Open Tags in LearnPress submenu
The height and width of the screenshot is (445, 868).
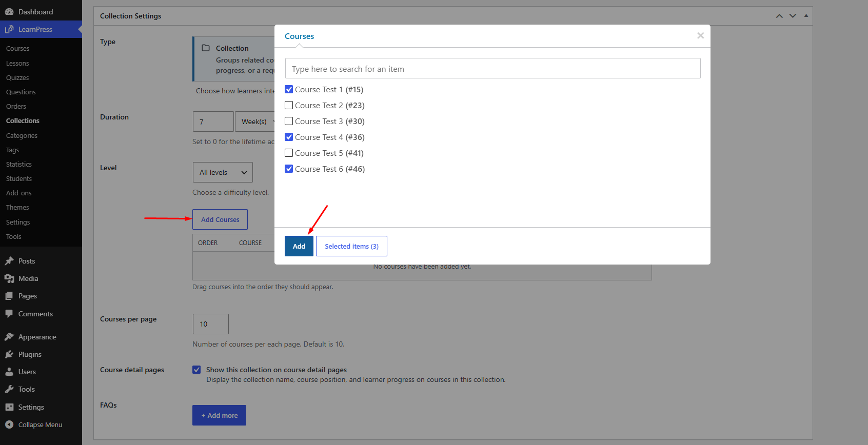point(12,150)
